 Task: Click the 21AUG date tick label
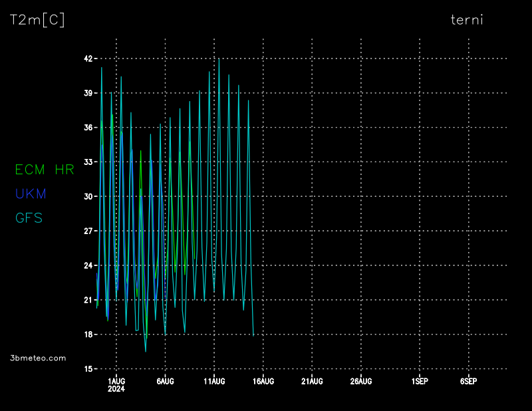pos(312,381)
